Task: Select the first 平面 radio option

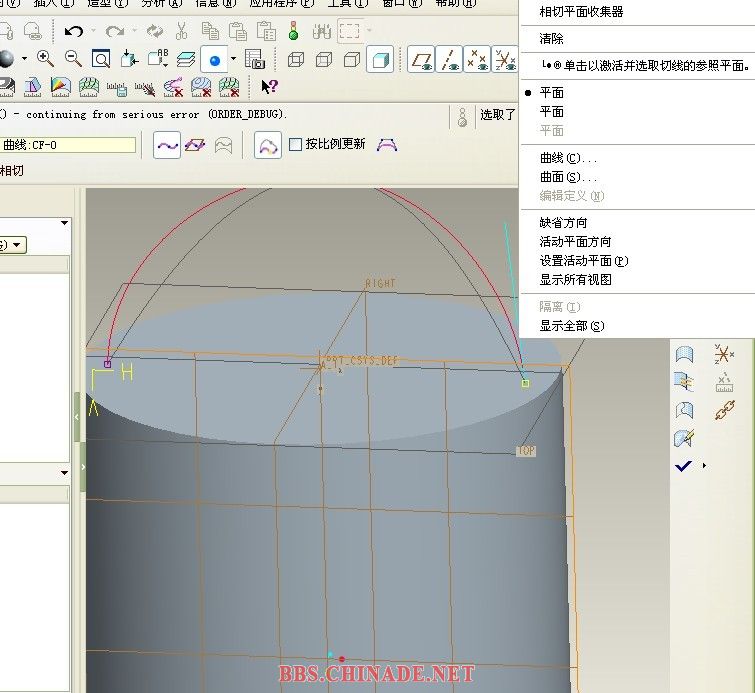Action: tap(552, 92)
